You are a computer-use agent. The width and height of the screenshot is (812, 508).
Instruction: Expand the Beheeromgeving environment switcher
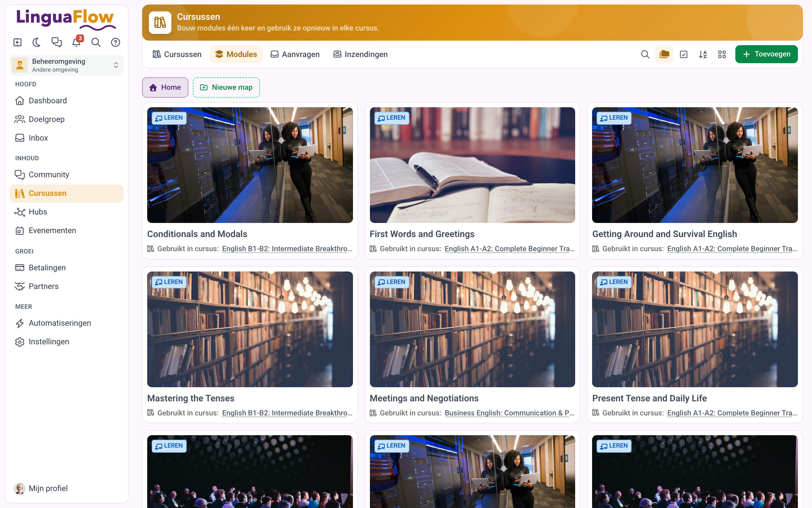click(x=67, y=65)
